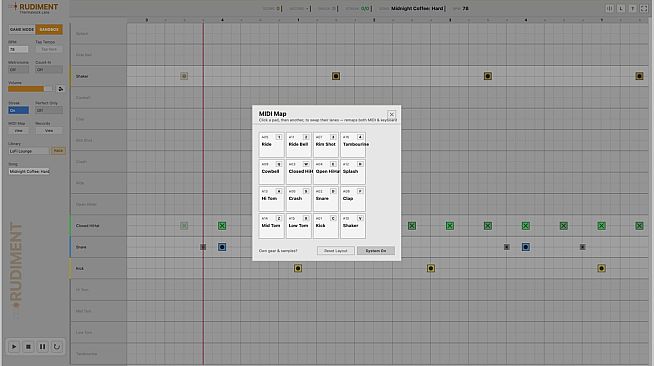The height and width of the screenshot is (366, 654).
Task: Click the Tap Tempo button
Action: coord(49,49)
